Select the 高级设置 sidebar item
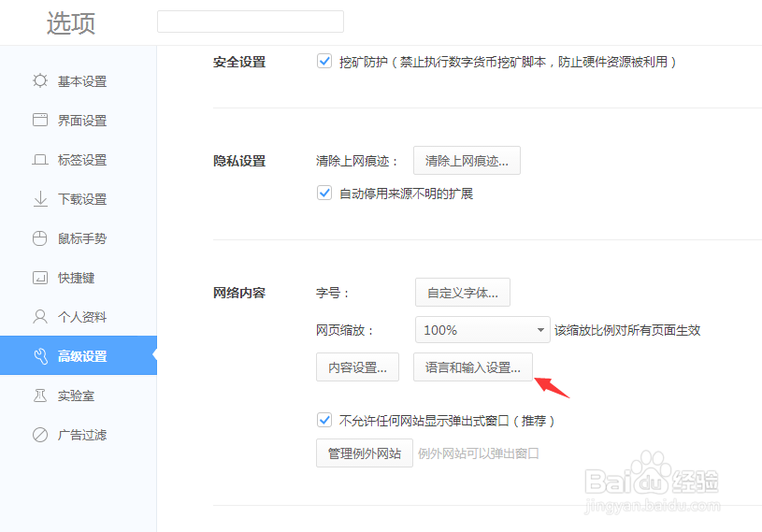This screenshot has height=532, width=762. pos(79,355)
